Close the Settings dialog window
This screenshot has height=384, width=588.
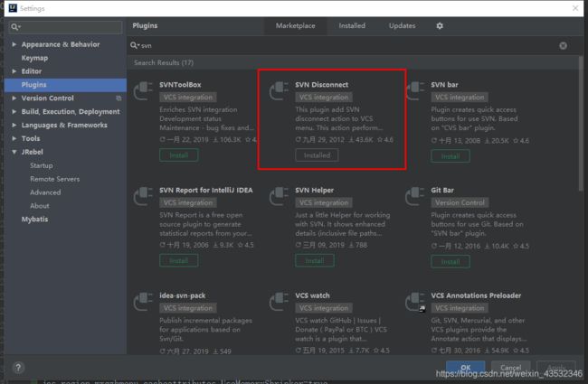pos(575,8)
